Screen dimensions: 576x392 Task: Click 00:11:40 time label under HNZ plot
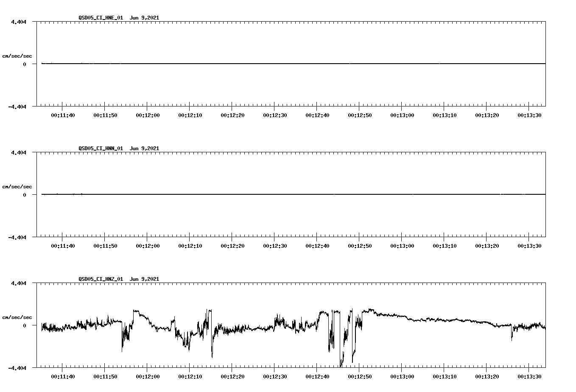[63, 377]
